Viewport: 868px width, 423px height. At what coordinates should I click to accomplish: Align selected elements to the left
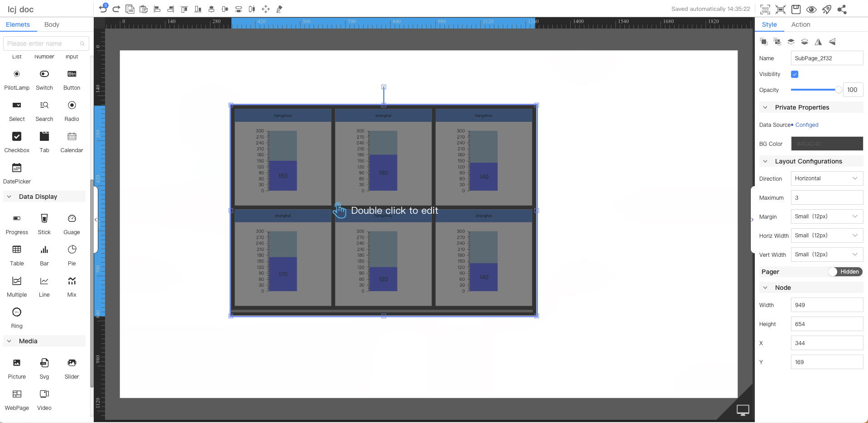pyautogui.click(x=157, y=9)
